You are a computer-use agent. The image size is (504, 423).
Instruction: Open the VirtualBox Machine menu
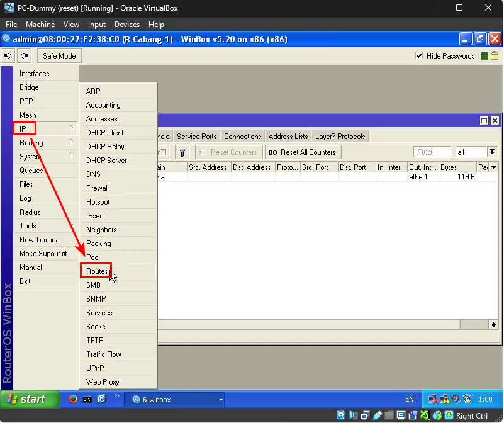[x=40, y=25]
